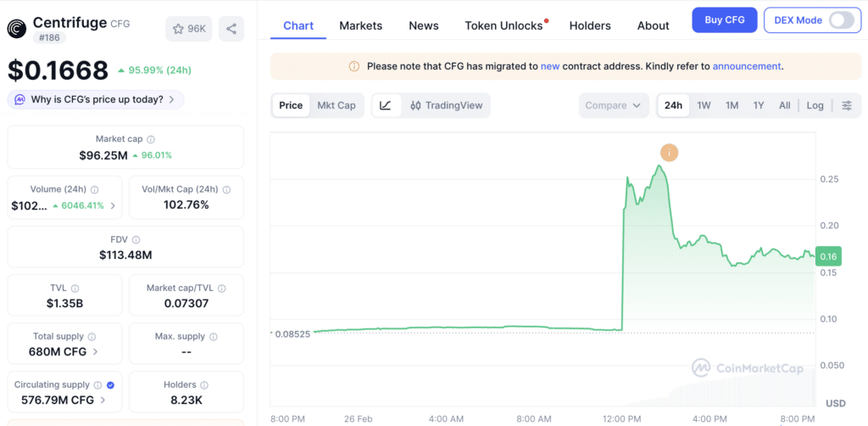Select 1M time range
Viewport: 868px width, 426px height.
pyautogui.click(x=732, y=105)
